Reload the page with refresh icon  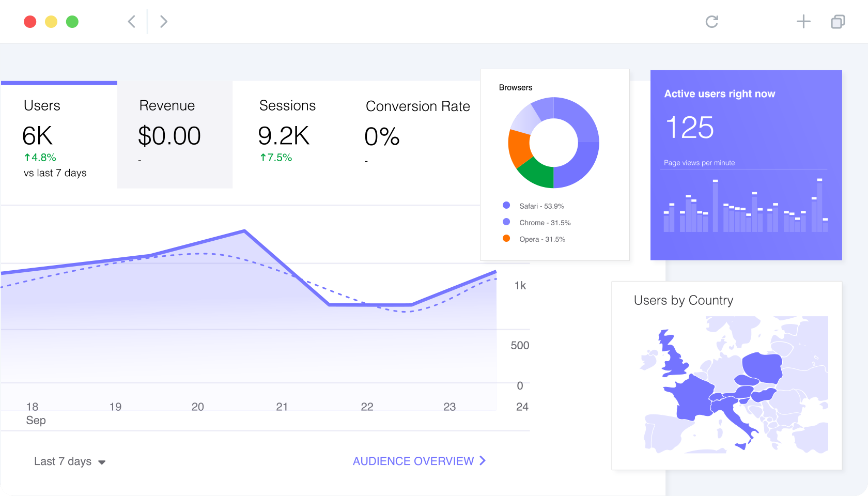coord(712,22)
